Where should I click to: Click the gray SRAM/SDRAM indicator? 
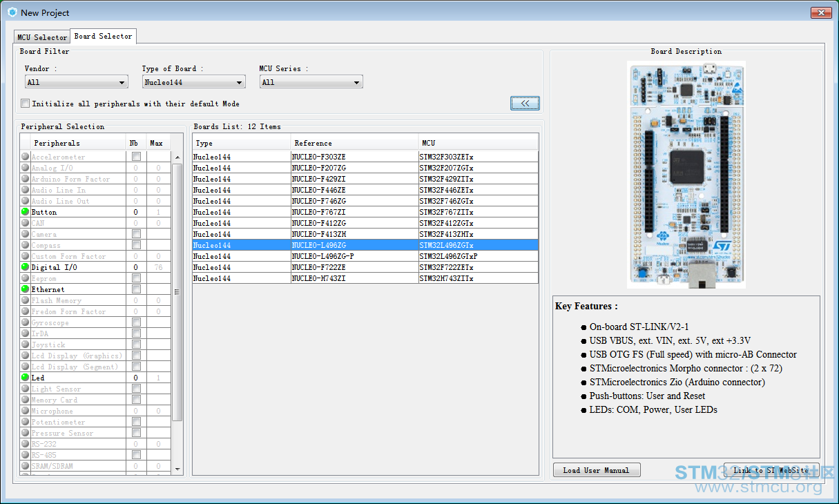pos(26,466)
